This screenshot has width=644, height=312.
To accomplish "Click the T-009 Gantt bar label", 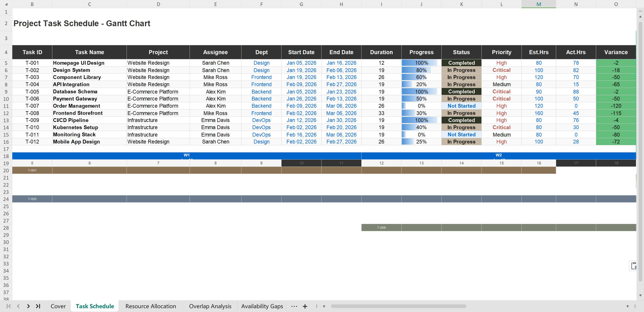I will coord(381,228).
